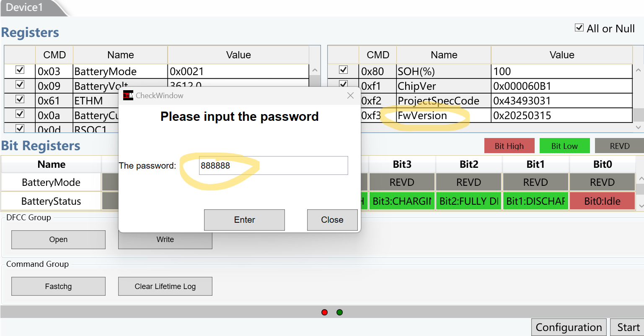644x336 pixels.
Task: Click the Start button
Action: [x=628, y=328]
